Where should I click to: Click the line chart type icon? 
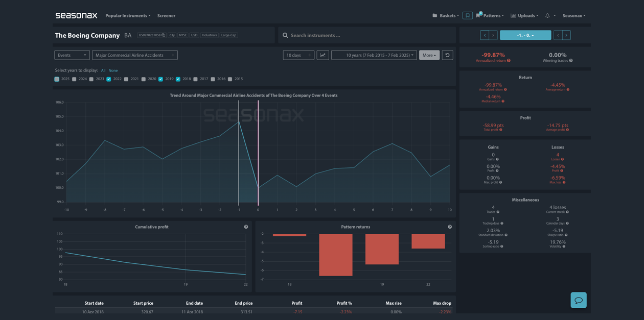[323, 55]
